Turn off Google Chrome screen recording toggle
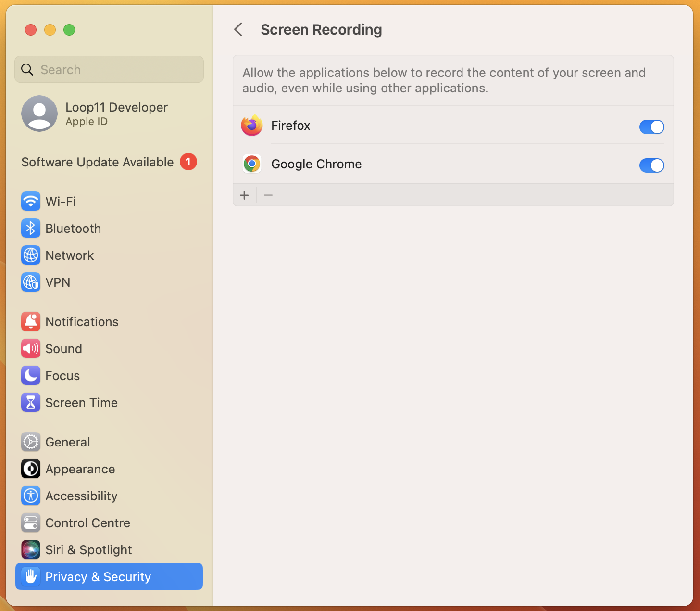The width and height of the screenshot is (700, 611). coord(651,165)
